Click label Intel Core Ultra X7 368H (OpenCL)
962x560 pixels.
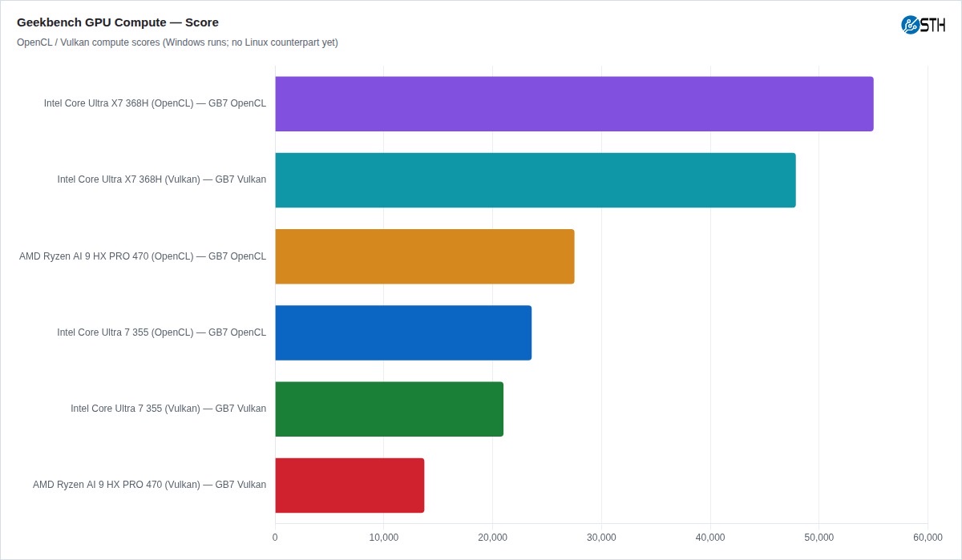(155, 103)
